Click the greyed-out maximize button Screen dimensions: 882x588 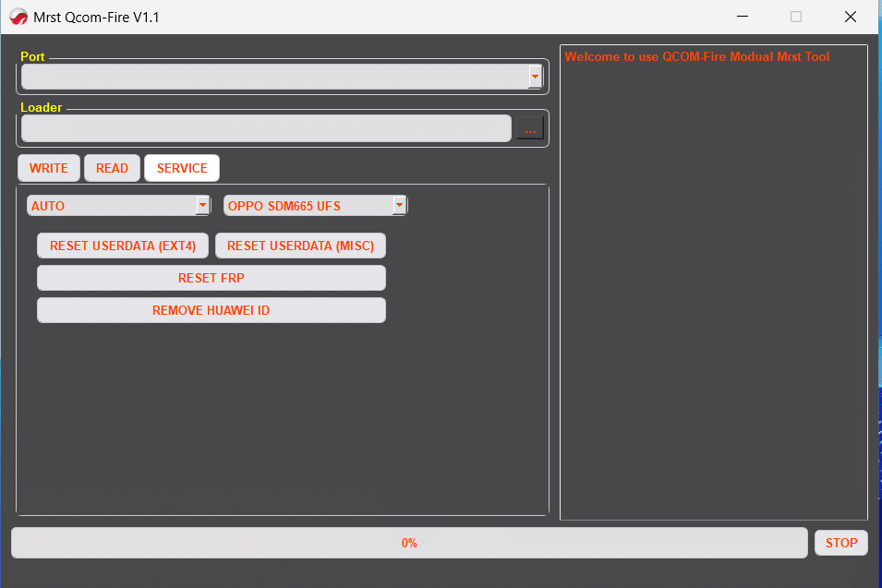[796, 17]
